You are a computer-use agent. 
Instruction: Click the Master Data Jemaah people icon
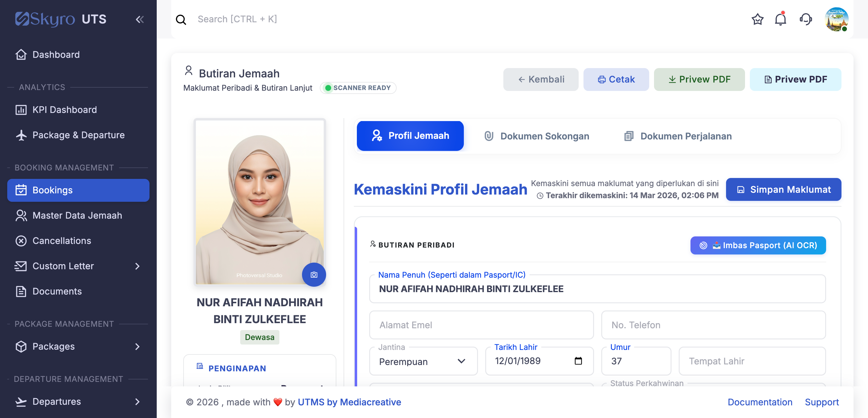(x=21, y=216)
